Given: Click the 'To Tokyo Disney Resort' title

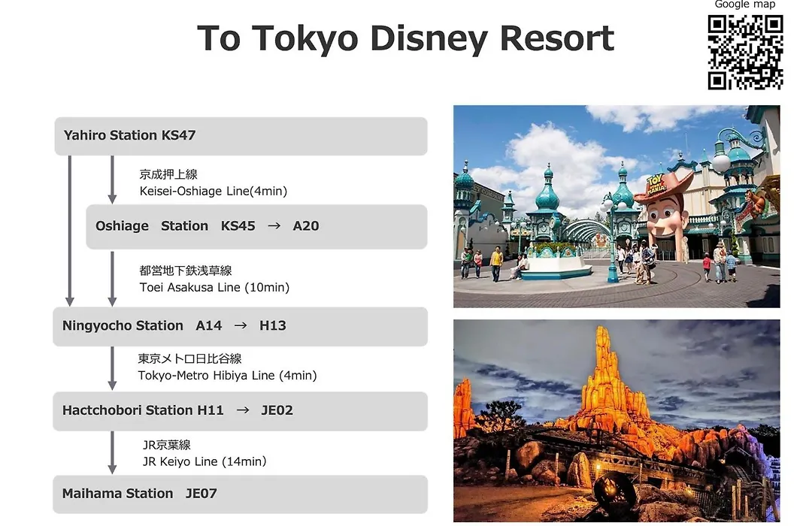Looking at the screenshot, I should click(x=405, y=38).
